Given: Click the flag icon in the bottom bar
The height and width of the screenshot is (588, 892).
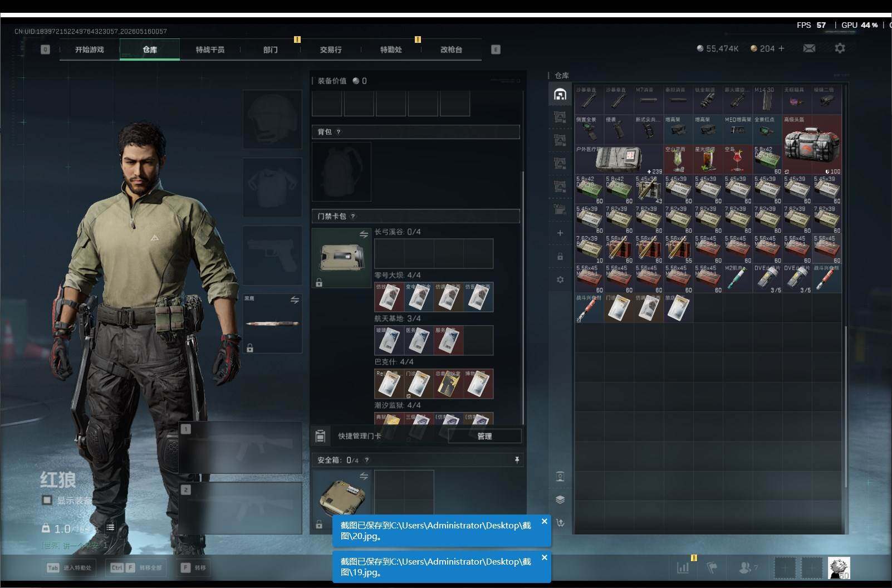Looking at the screenshot, I should pyautogui.click(x=712, y=567).
